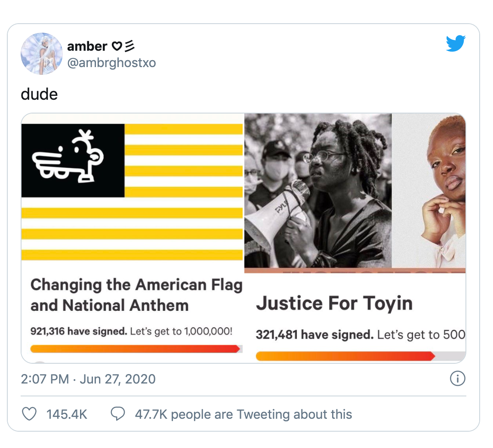Viewport: 493px width, 448px height.
Task: Open amber's profile avatar picture
Action: pyautogui.click(x=41, y=54)
